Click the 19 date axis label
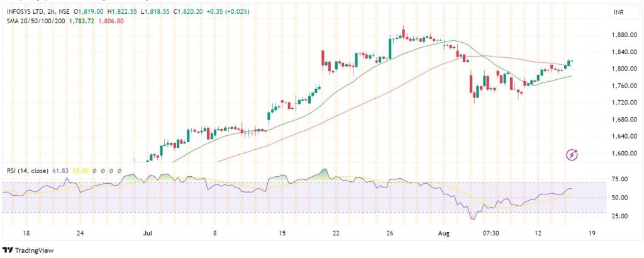 click(592, 233)
